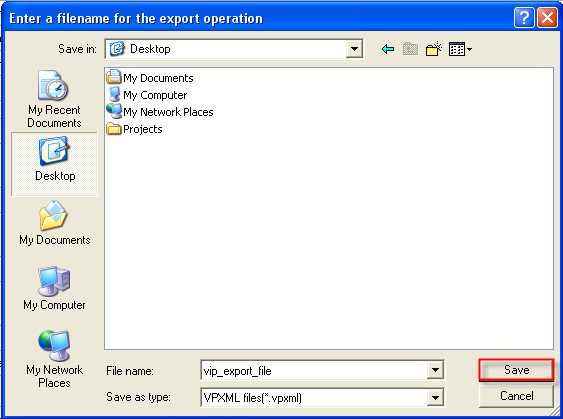This screenshot has width=563, height=419.
Task: Expand the Save as type dropdown
Action: 435,397
